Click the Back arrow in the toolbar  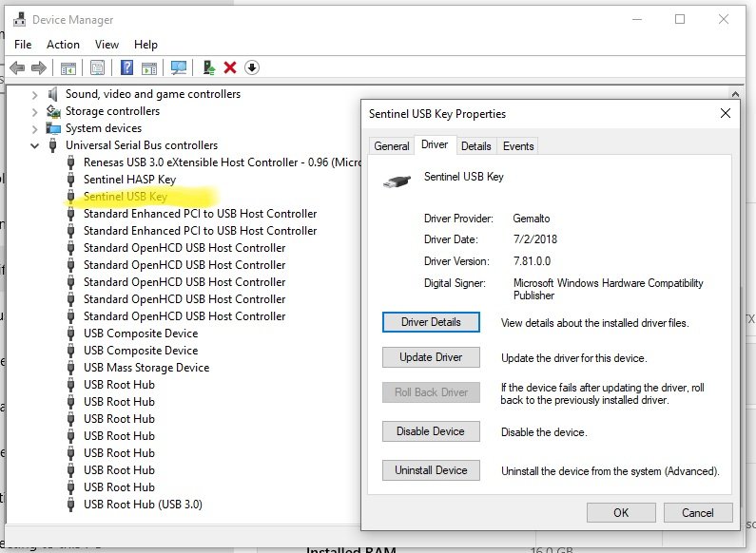[x=16, y=67]
